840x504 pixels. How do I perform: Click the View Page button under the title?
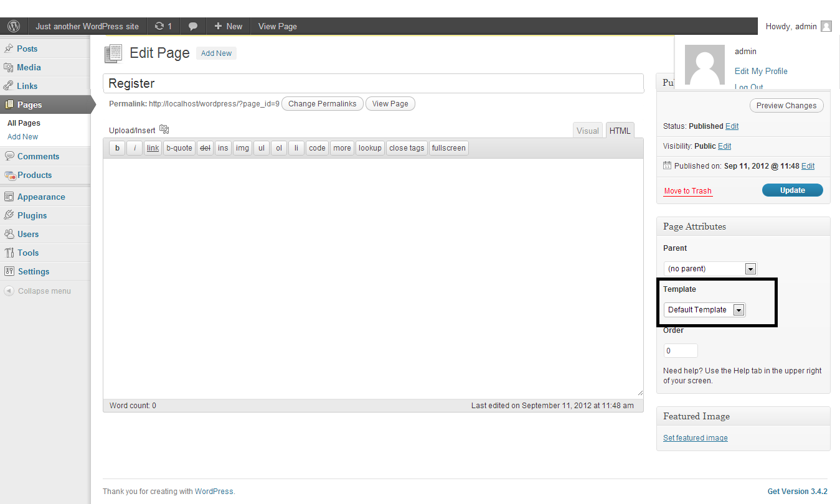click(390, 104)
